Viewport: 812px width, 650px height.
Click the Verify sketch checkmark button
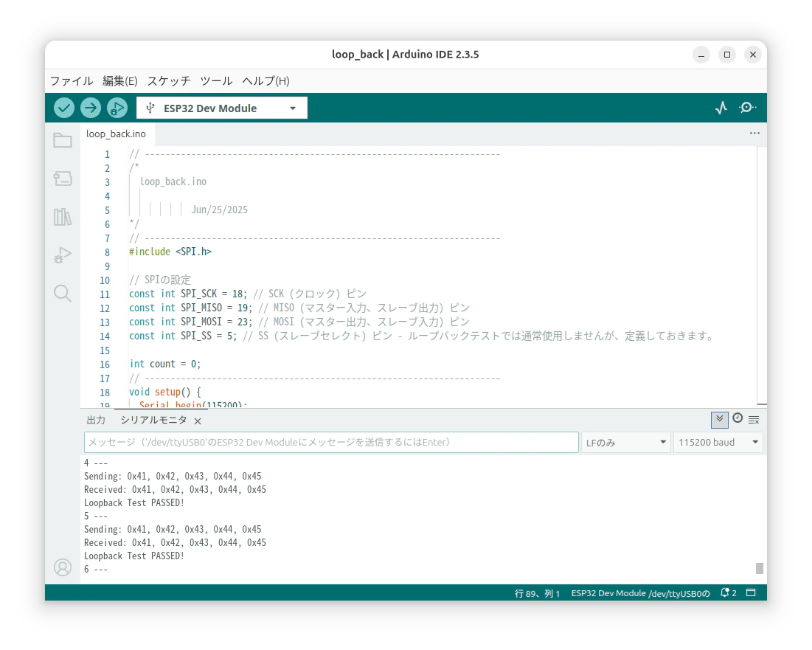64,108
